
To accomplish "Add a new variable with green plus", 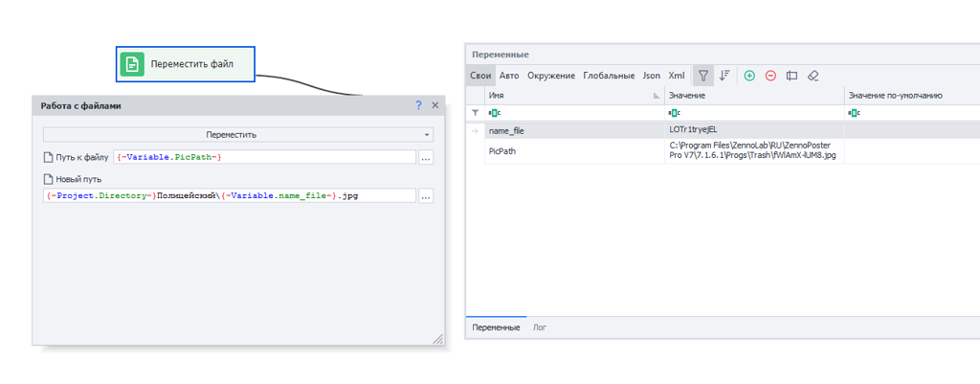I will (x=749, y=76).
